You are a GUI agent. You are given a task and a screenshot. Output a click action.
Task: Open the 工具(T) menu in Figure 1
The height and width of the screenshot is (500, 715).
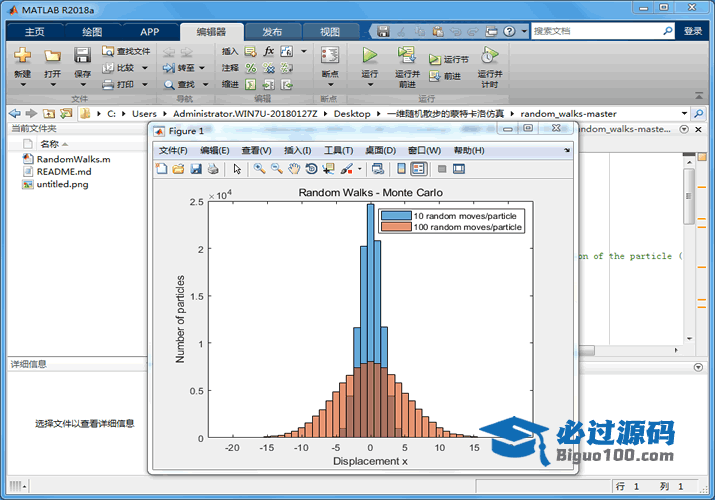[x=338, y=150]
